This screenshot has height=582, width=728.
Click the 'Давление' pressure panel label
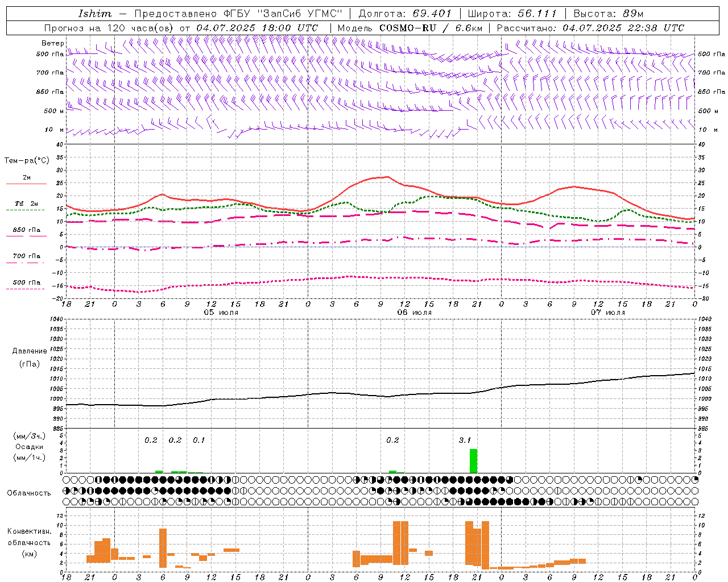(28, 351)
